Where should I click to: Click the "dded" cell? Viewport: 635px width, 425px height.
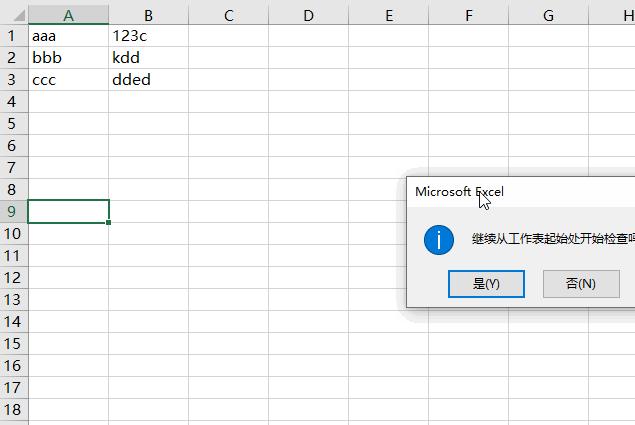click(x=148, y=80)
